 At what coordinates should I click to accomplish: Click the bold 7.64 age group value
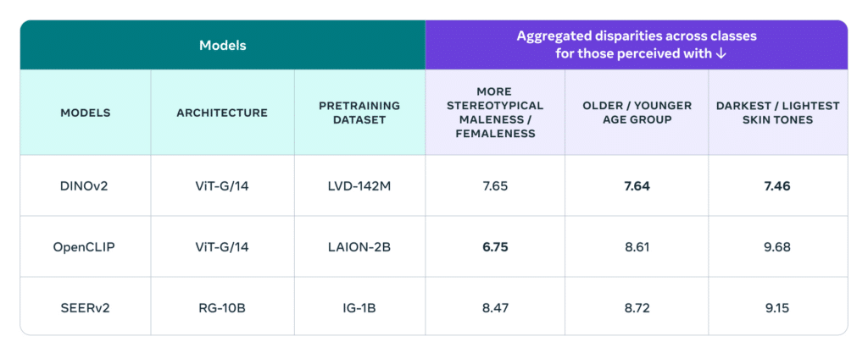[637, 186]
